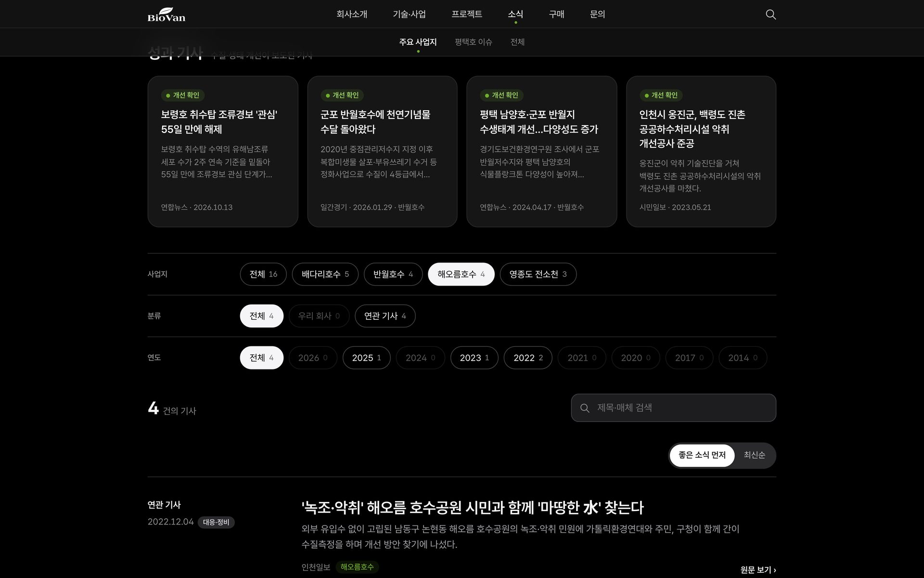Open the 소식 menu
Screen dimensions: 924x578
[x=515, y=14]
